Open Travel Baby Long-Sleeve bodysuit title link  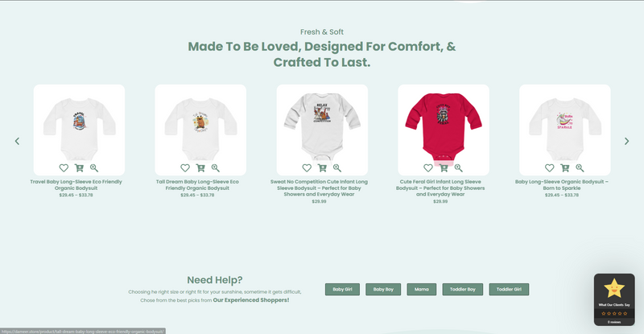[x=76, y=185]
